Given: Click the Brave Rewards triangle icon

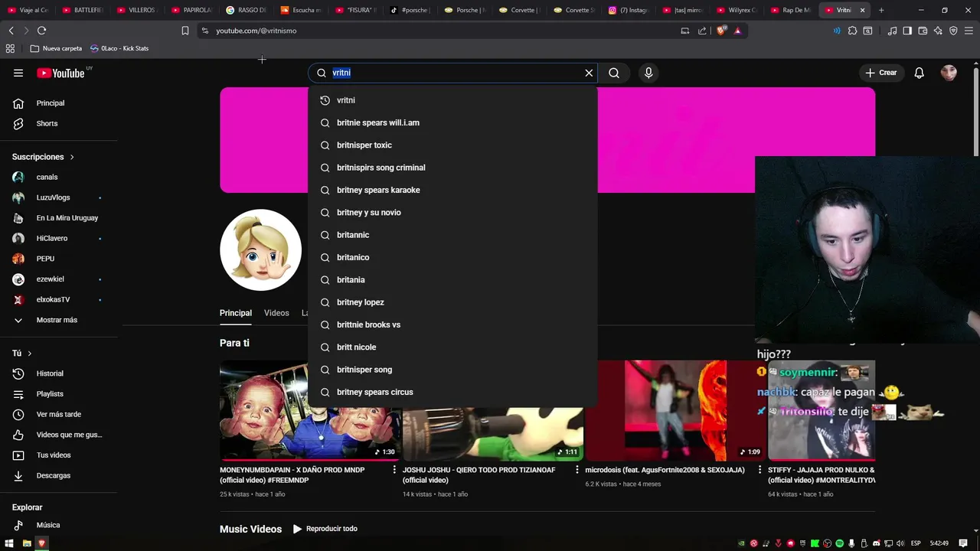Looking at the screenshot, I should point(737,31).
